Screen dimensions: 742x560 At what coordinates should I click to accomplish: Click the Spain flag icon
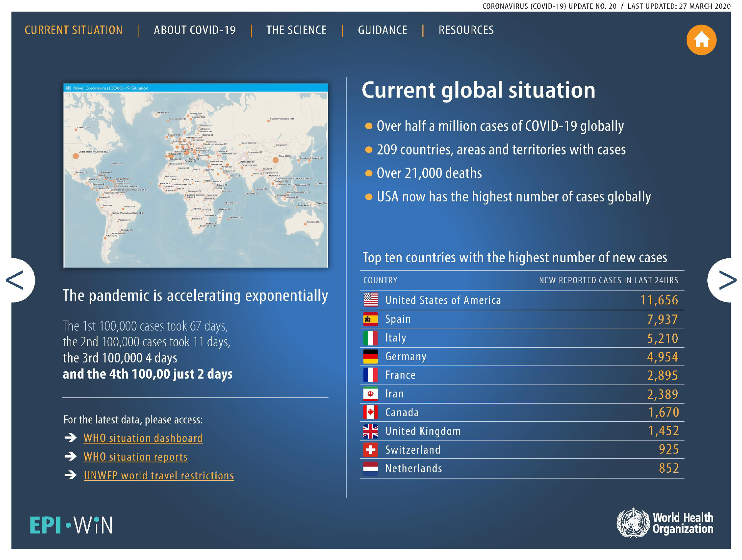(370, 319)
